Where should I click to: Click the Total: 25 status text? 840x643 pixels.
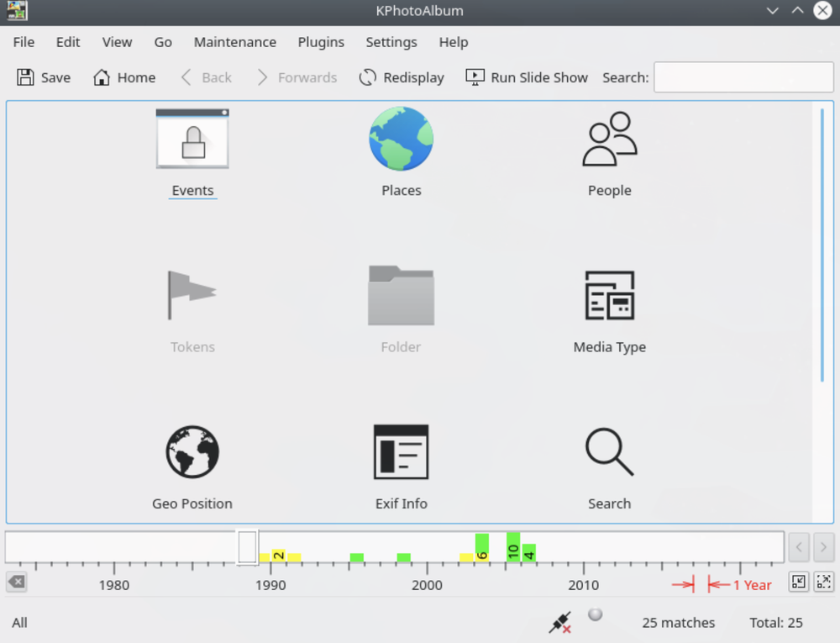point(775,623)
